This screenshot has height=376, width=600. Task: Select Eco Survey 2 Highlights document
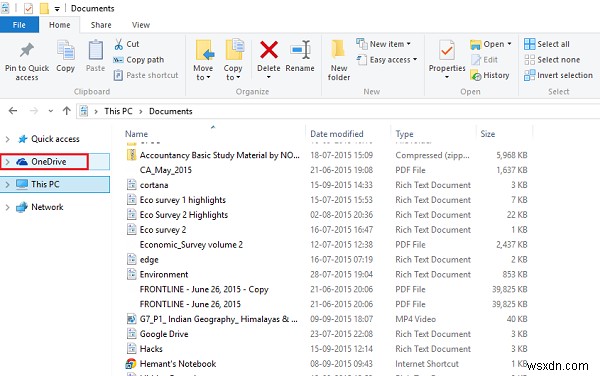(184, 215)
